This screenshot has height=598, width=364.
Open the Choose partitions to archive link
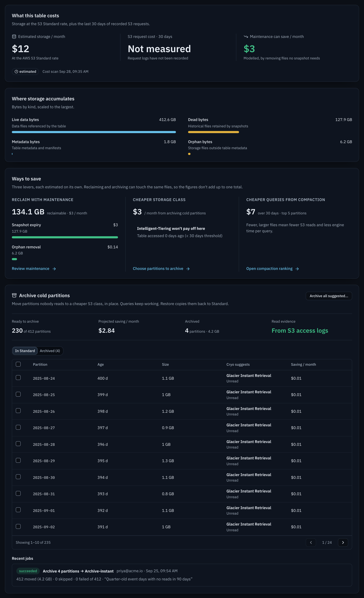point(161,269)
